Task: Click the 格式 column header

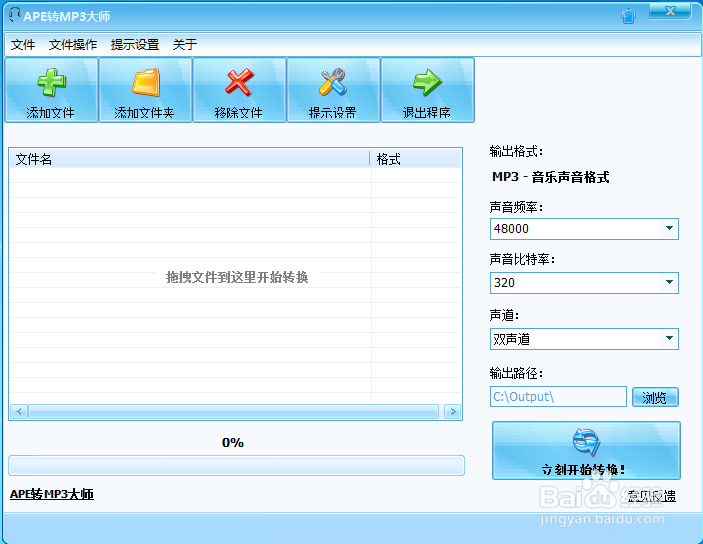Action: pyautogui.click(x=416, y=159)
